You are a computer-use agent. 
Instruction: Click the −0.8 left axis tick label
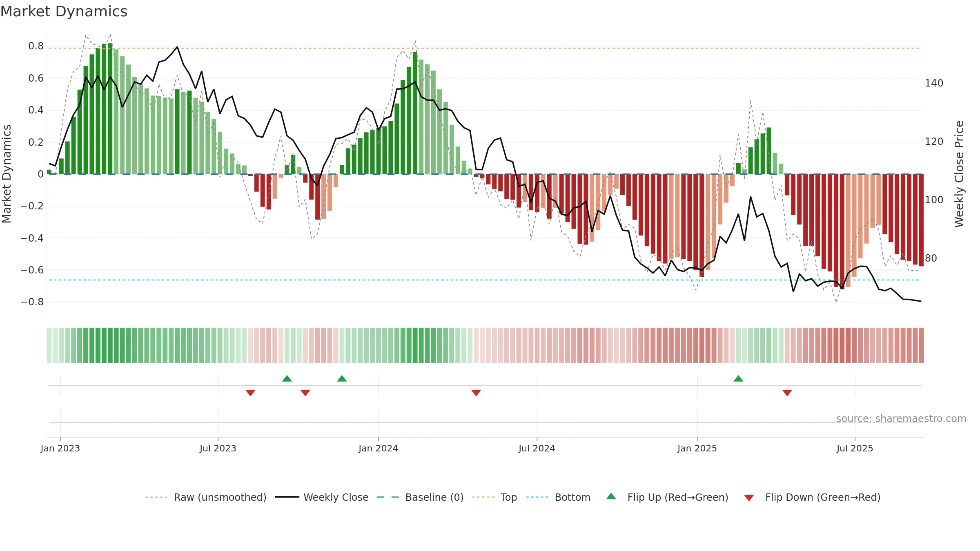click(x=32, y=302)
